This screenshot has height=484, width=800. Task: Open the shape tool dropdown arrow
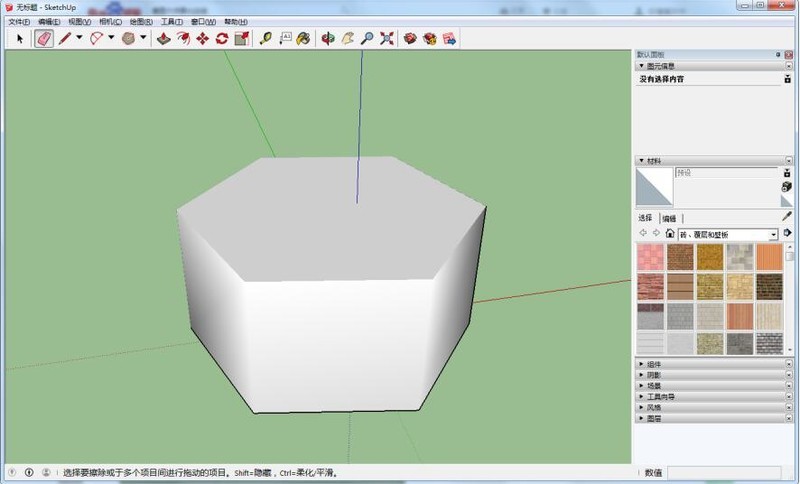point(143,38)
